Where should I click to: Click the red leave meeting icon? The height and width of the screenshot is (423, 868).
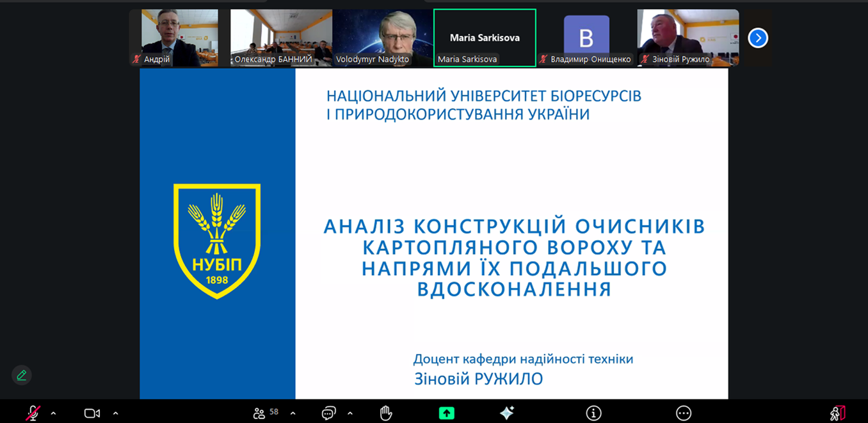point(837,413)
